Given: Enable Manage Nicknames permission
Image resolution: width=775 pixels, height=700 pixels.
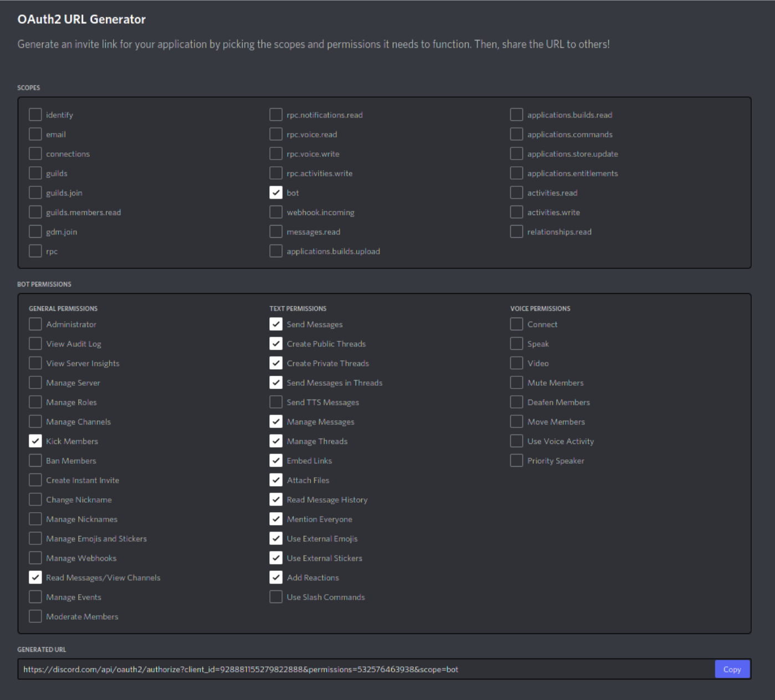Looking at the screenshot, I should point(35,519).
